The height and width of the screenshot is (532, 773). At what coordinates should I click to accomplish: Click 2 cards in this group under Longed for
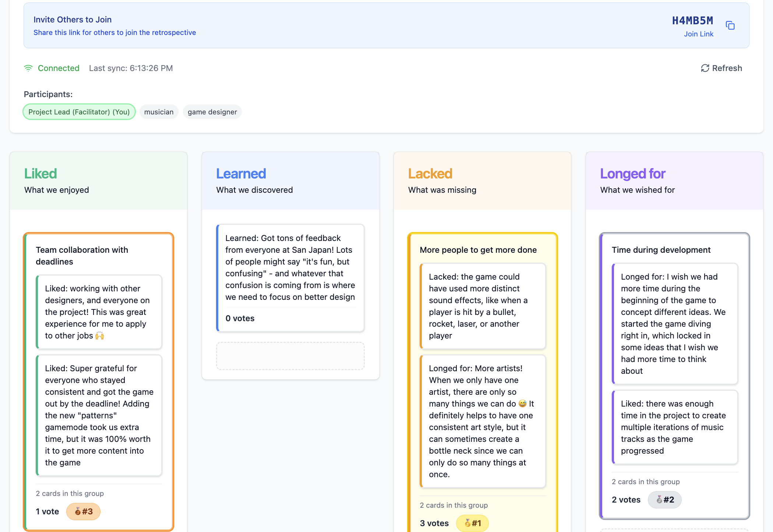(x=646, y=482)
